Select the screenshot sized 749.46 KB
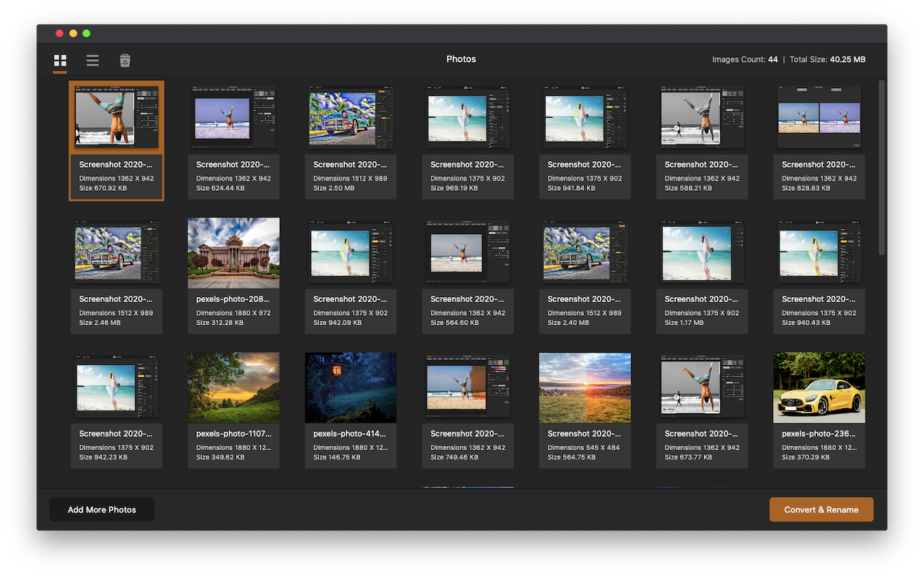 468,388
